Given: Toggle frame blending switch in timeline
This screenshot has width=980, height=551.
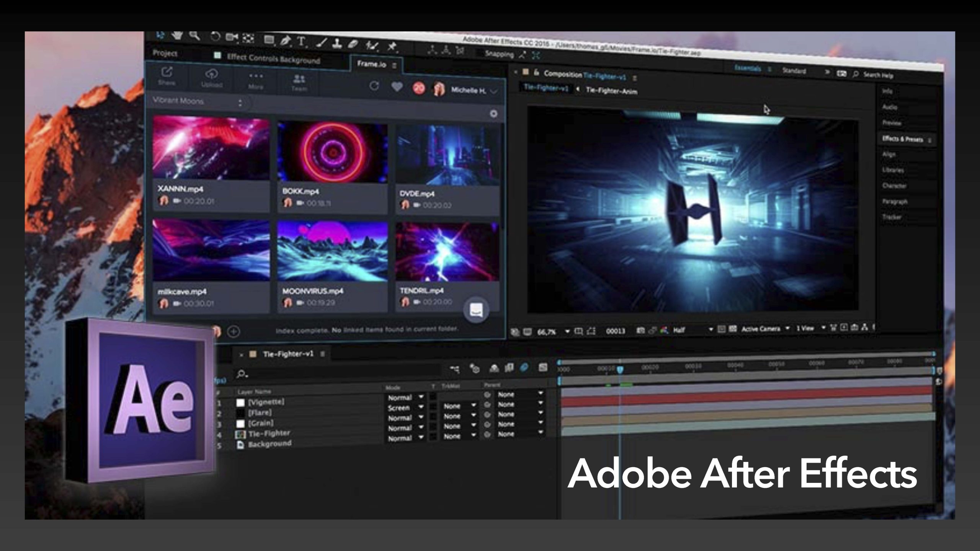Looking at the screenshot, I should (509, 368).
